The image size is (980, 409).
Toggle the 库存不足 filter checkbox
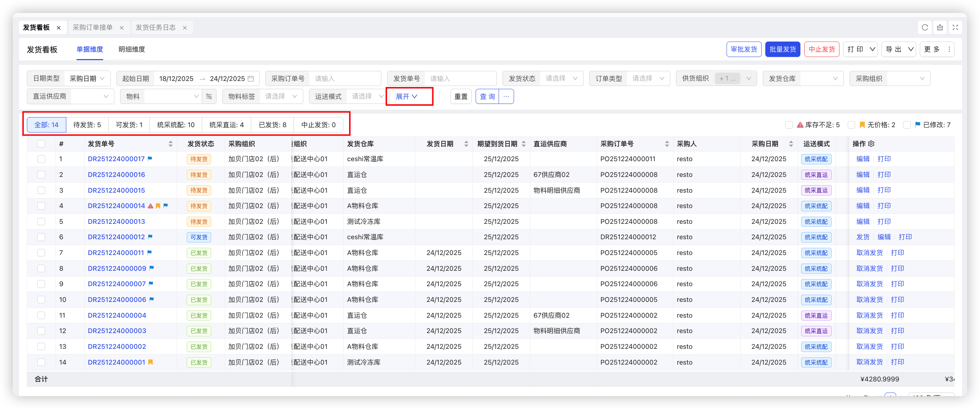pyautogui.click(x=789, y=125)
